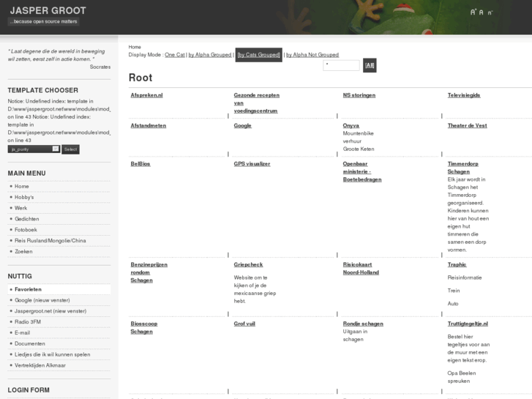This screenshot has height=399, width=532.
Task: Open Home in the main menu
Action: coord(22,187)
